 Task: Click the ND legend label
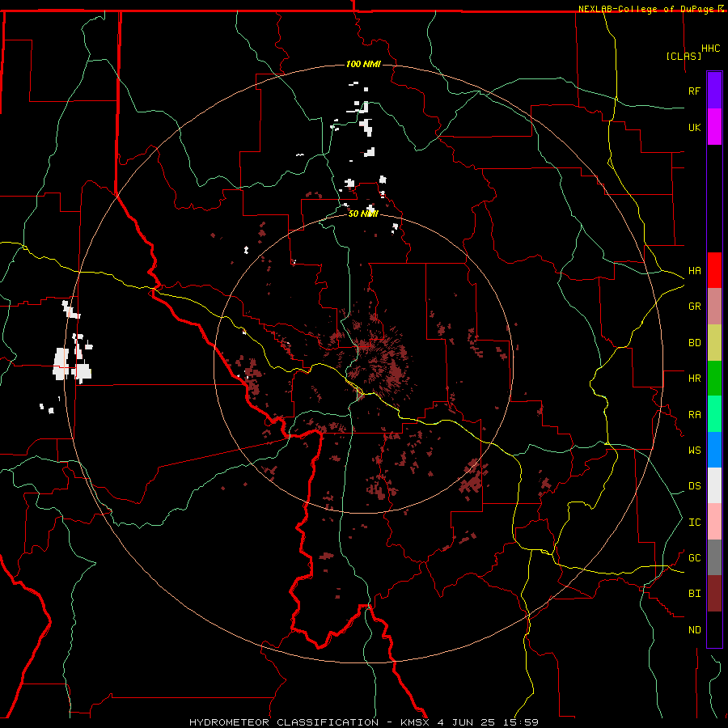[x=694, y=630]
